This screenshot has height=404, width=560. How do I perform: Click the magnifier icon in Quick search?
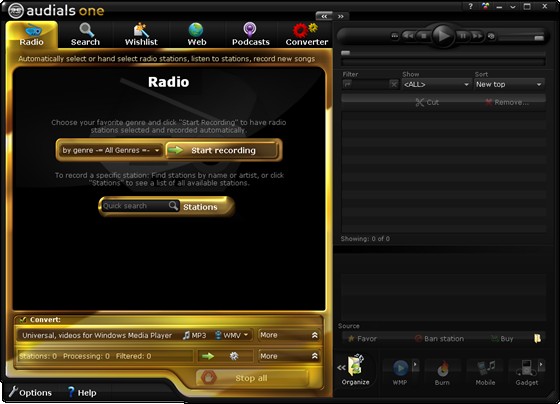pyautogui.click(x=173, y=206)
